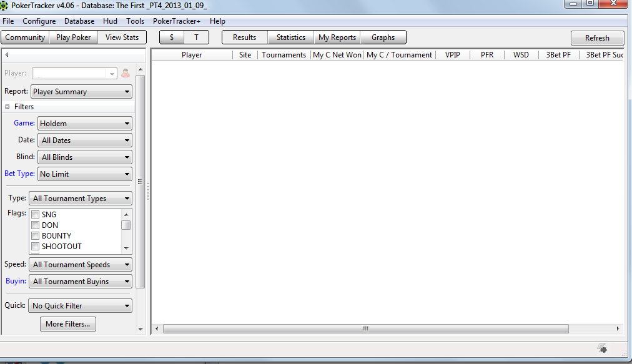Switch to the Community tab
This screenshot has height=364, width=632.
click(25, 37)
